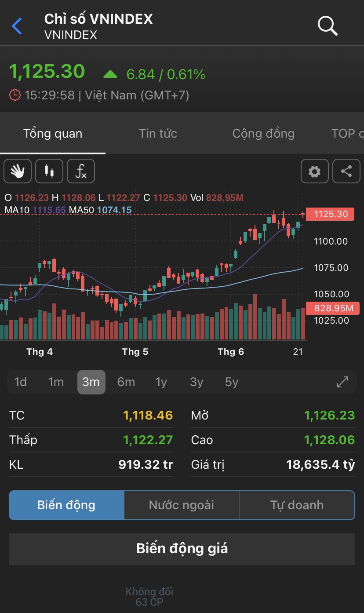Open chart settings gear

tap(315, 171)
